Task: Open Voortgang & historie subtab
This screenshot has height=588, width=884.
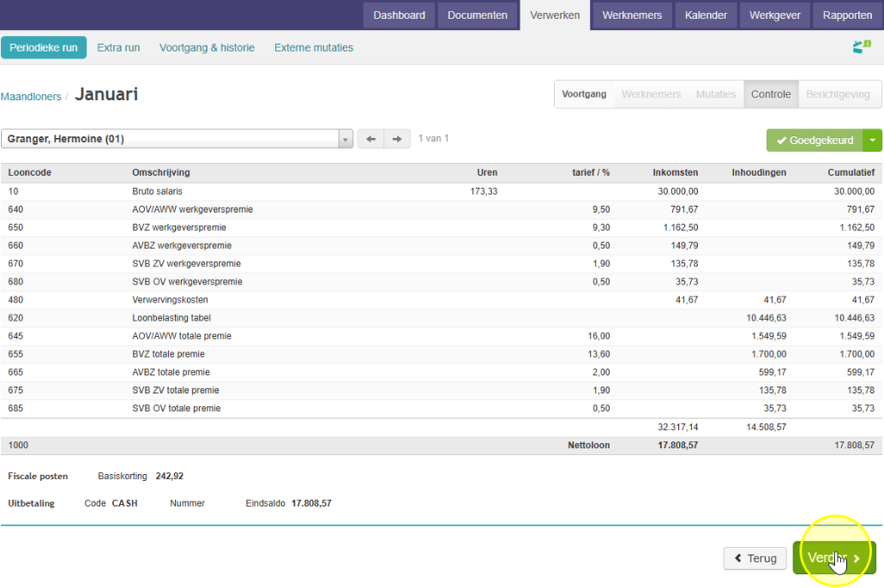Action: [207, 48]
